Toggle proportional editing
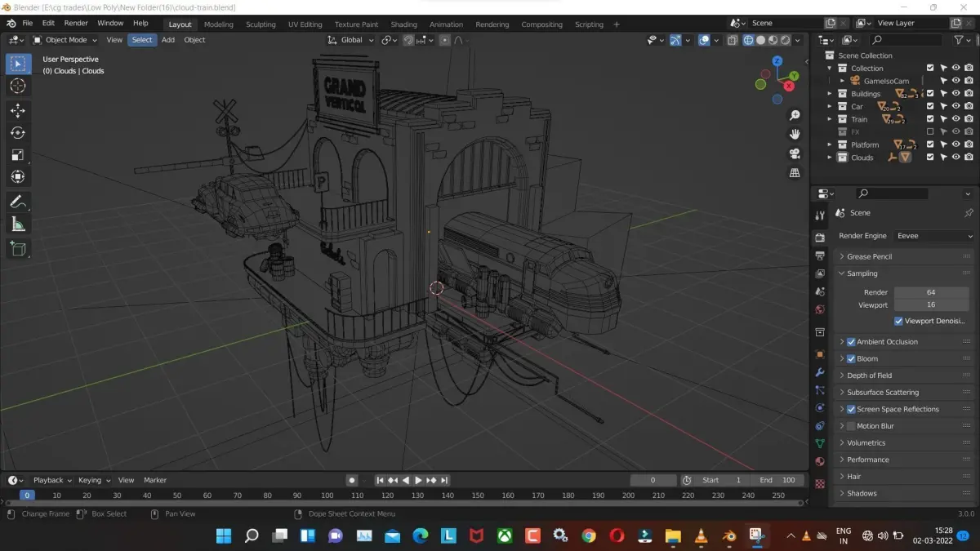Screen dimensions: 980x551 444,40
